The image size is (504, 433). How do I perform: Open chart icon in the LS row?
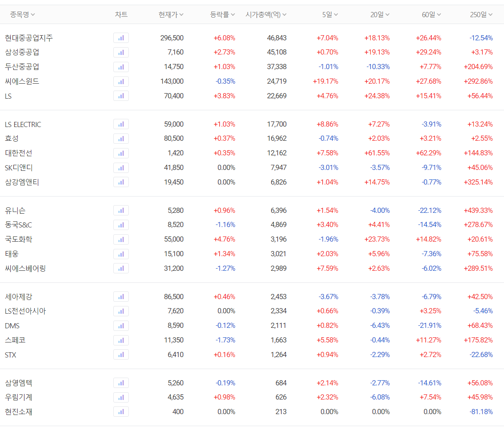point(121,96)
